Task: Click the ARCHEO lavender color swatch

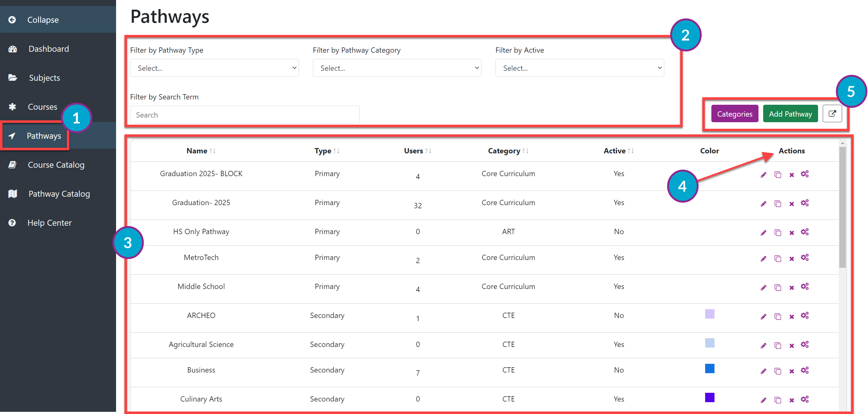Action: pyautogui.click(x=710, y=314)
